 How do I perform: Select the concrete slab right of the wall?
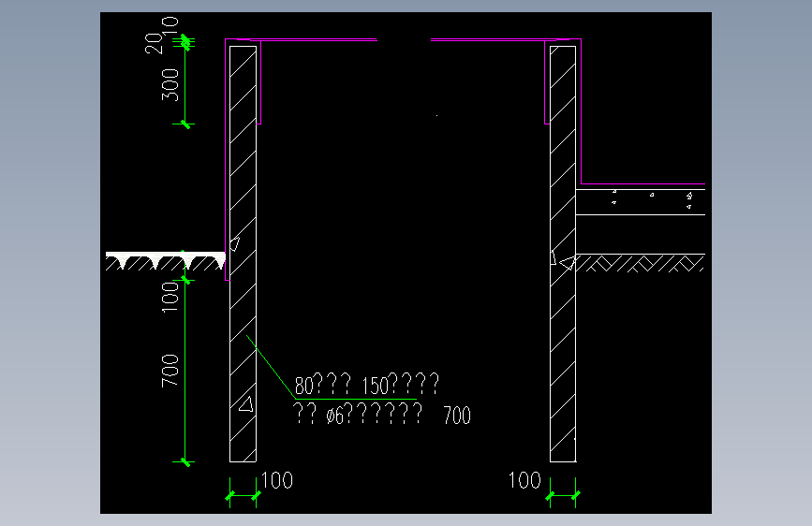641,202
